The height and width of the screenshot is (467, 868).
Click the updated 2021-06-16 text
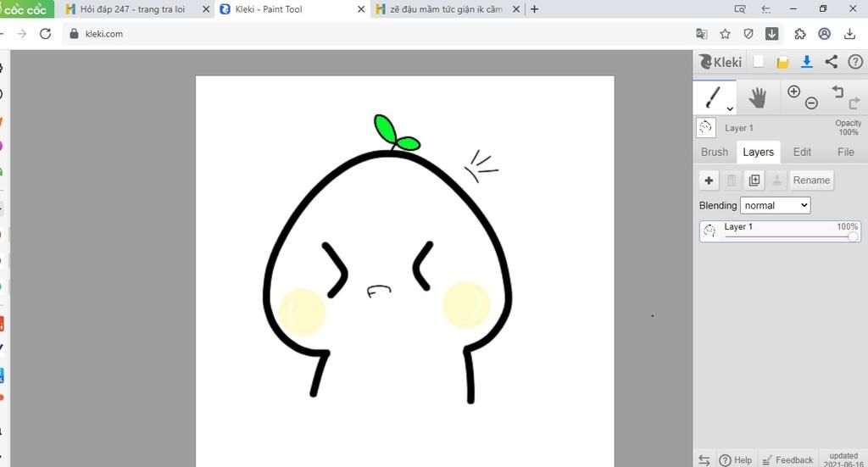(843, 460)
